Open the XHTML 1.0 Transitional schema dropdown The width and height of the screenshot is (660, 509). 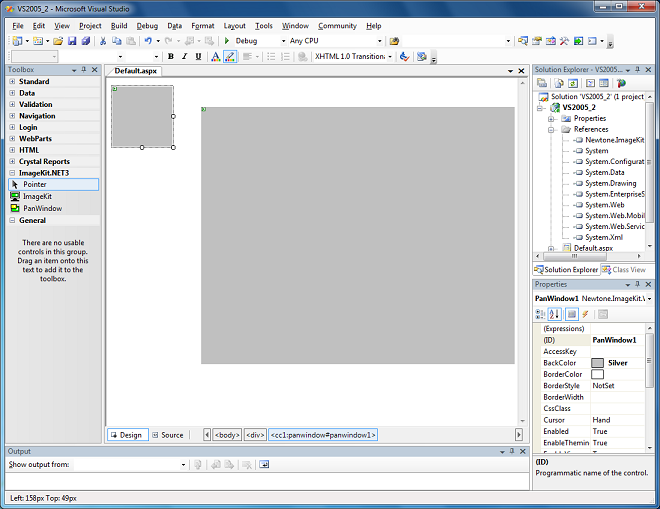click(x=390, y=56)
